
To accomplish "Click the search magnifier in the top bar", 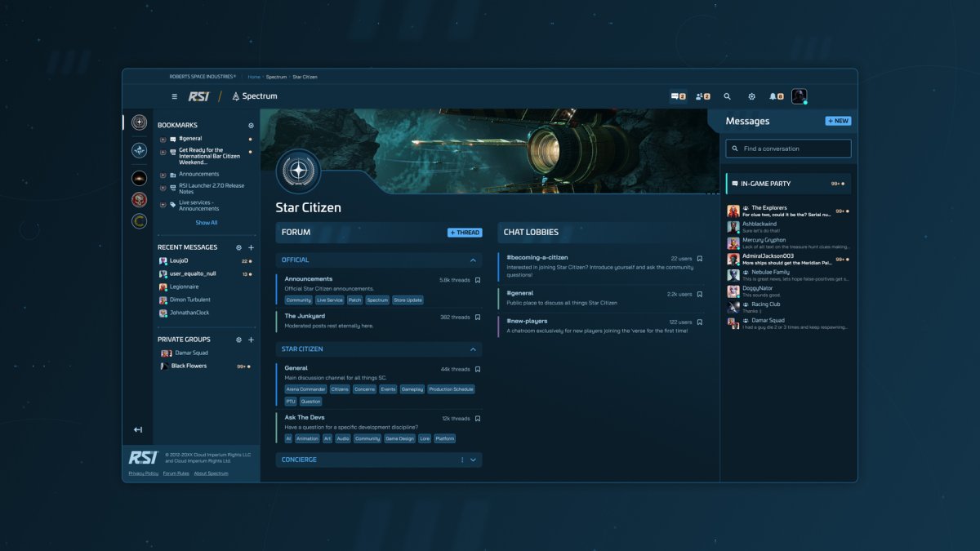I will pos(727,96).
